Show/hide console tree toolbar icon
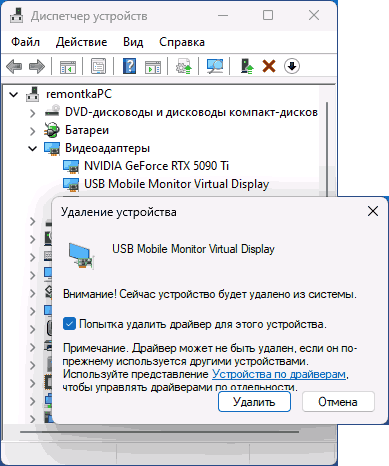 pos(68,66)
